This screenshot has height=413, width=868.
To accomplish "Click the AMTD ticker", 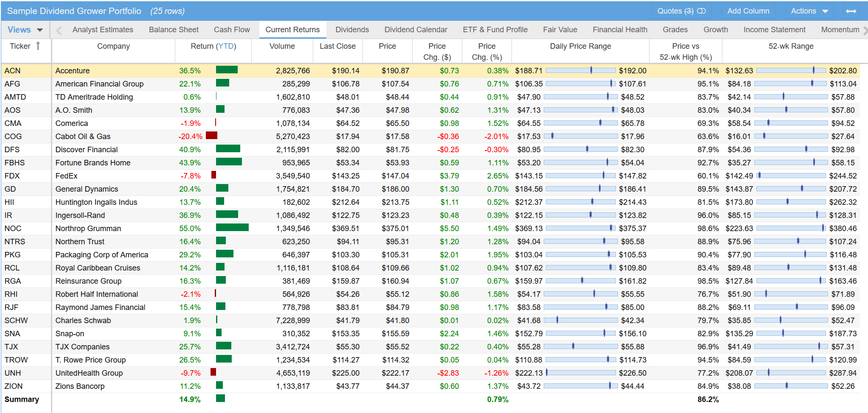I will [15, 97].
